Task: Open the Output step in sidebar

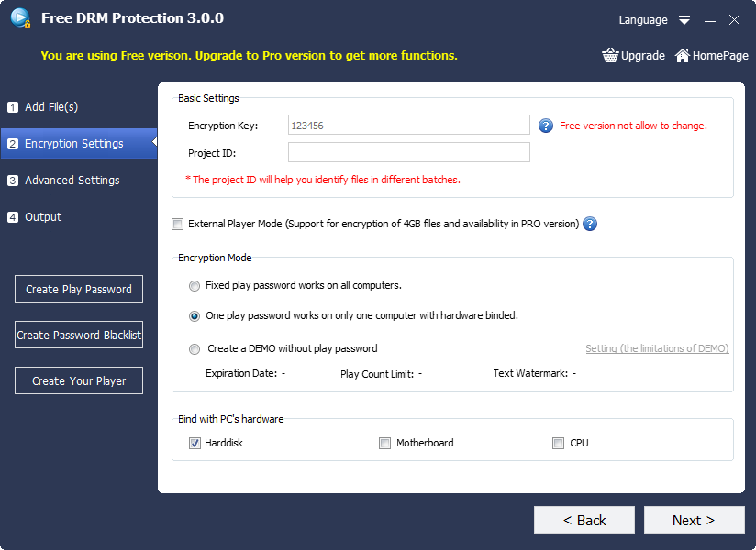Action: (43, 217)
